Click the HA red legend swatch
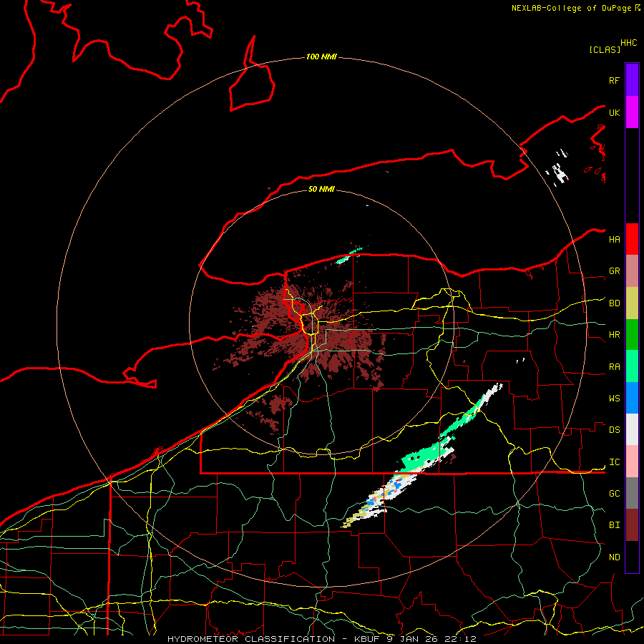The image size is (644, 644). pyautogui.click(x=632, y=239)
